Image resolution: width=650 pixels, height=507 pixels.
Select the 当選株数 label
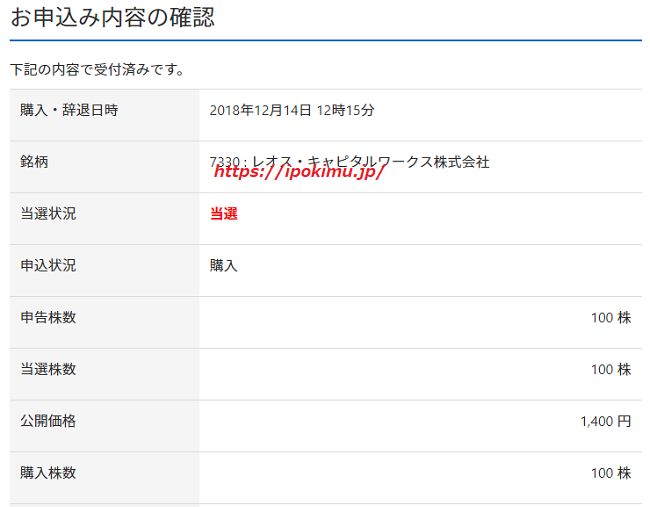(x=48, y=369)
